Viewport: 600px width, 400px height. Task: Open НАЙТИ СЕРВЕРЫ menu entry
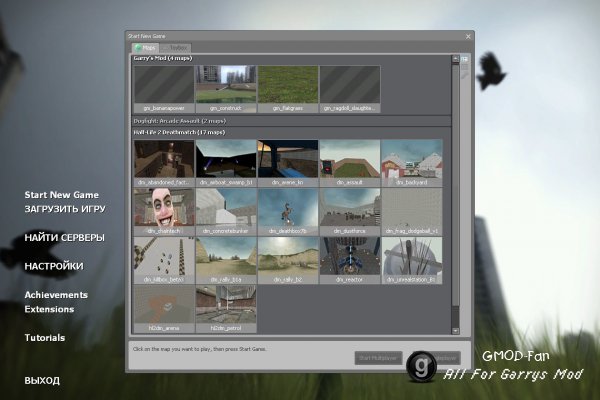(64, 238)
